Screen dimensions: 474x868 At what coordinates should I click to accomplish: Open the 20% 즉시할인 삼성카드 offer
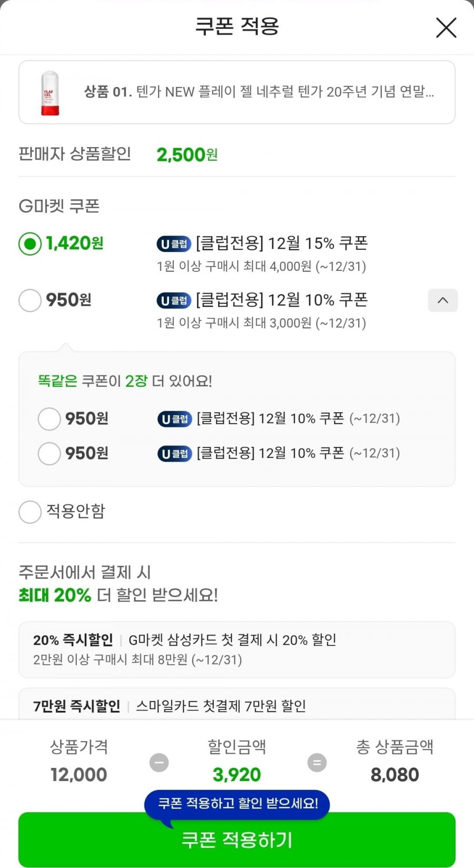click(x=237, y=649)
